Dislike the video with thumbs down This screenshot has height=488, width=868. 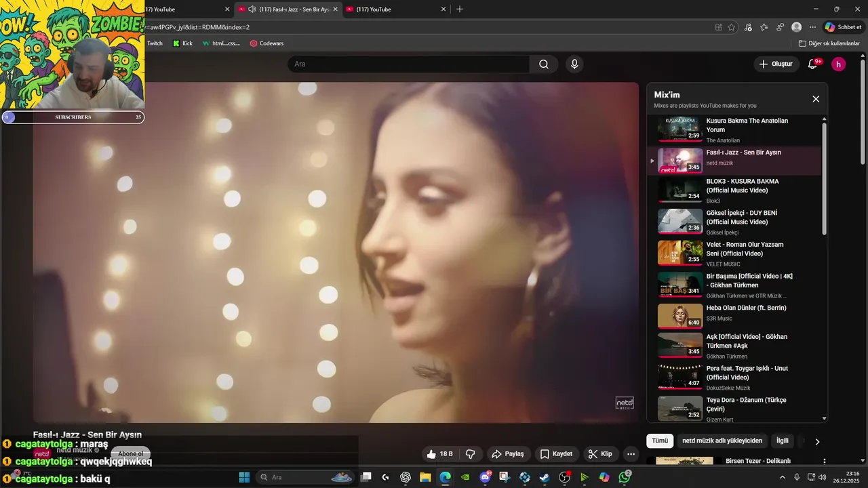click(x=470, y=454)
